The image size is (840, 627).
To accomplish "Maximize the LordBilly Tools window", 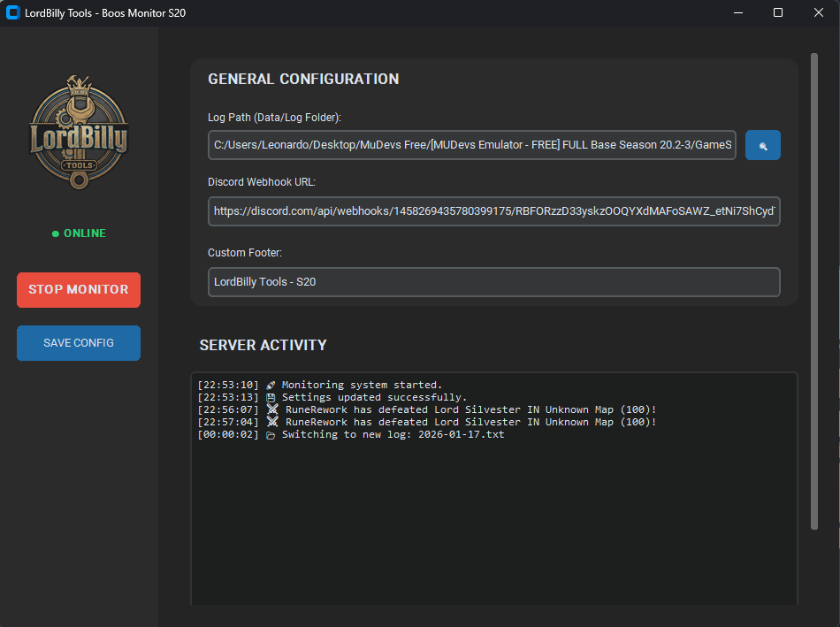I will point(778,12).
